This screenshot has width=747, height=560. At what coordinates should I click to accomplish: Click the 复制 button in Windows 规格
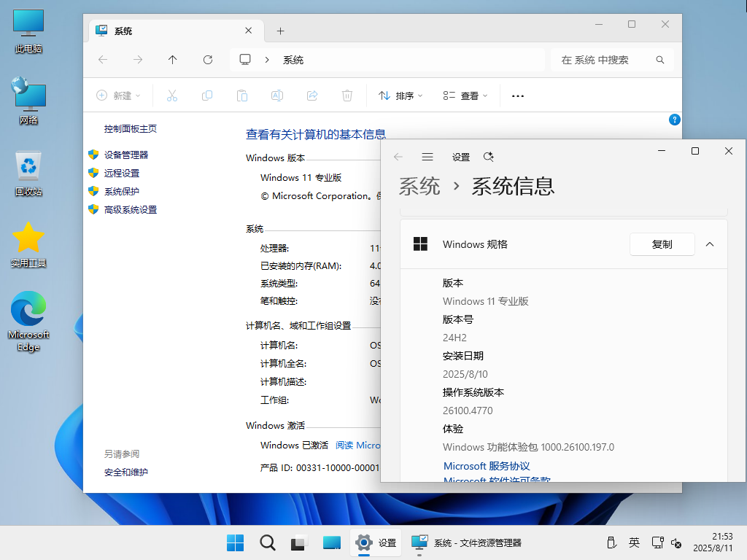pos(662,244)
